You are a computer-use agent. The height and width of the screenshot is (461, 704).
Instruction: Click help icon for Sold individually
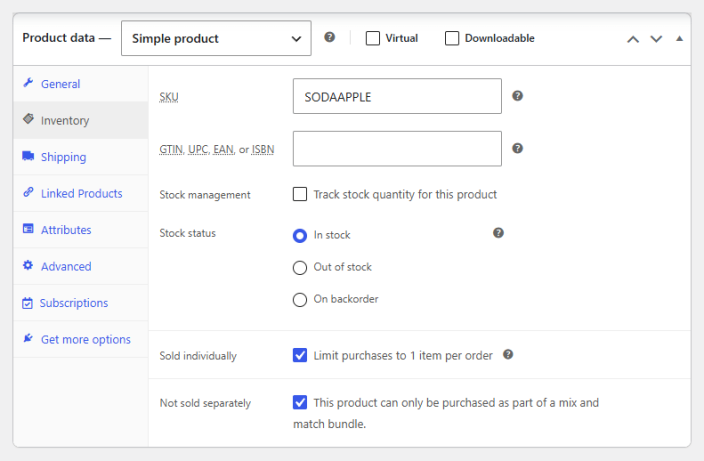coord(508,355)
